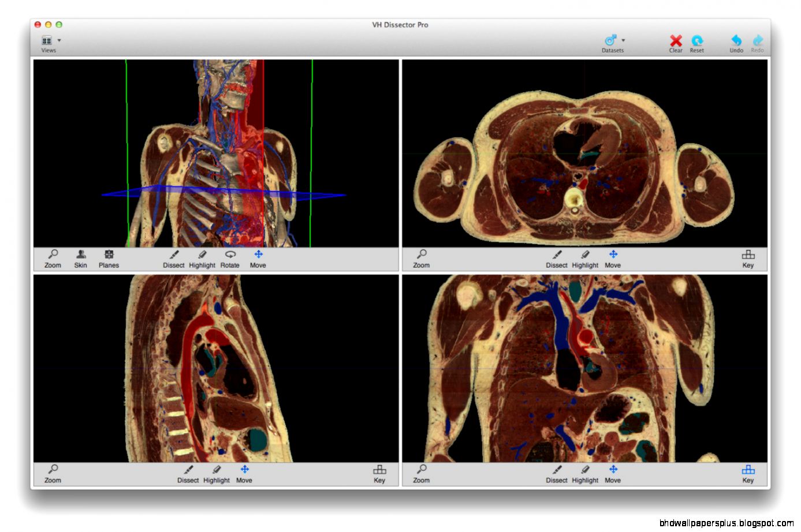This screenshot has width=801, height=532.
Task: Click the Reset button
Action: pos(697,42)
